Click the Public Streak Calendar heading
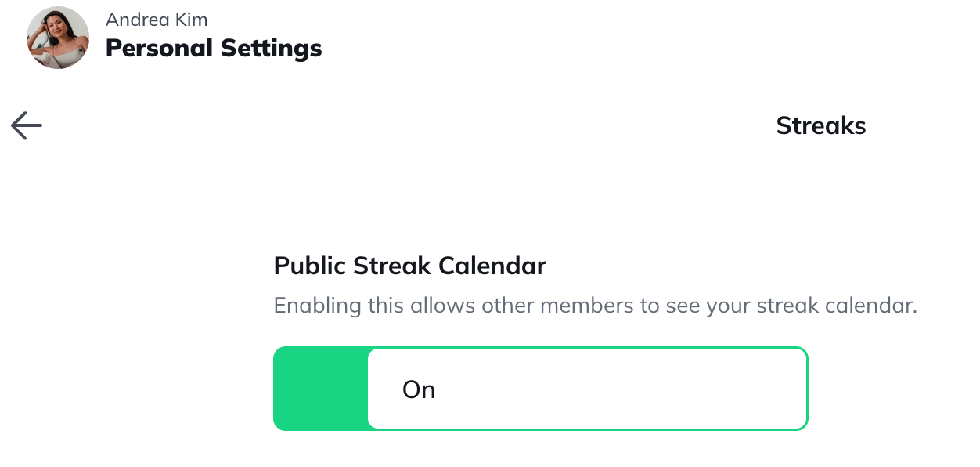980x467 pixels. click(409, 266)
